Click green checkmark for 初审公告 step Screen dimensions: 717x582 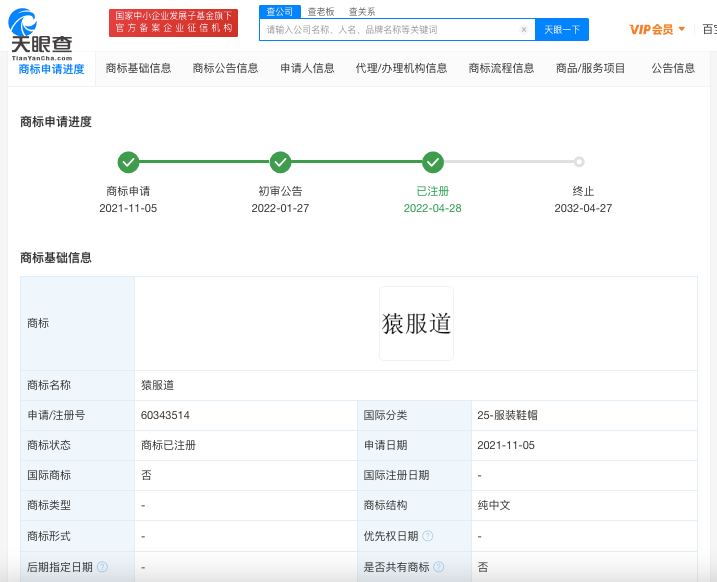pos(280,162)
